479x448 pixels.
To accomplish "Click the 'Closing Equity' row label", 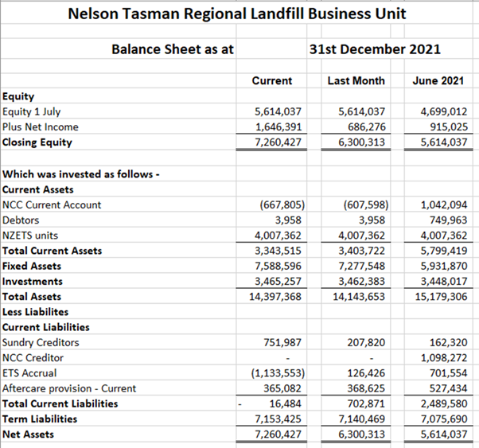I will pos(37,142).
